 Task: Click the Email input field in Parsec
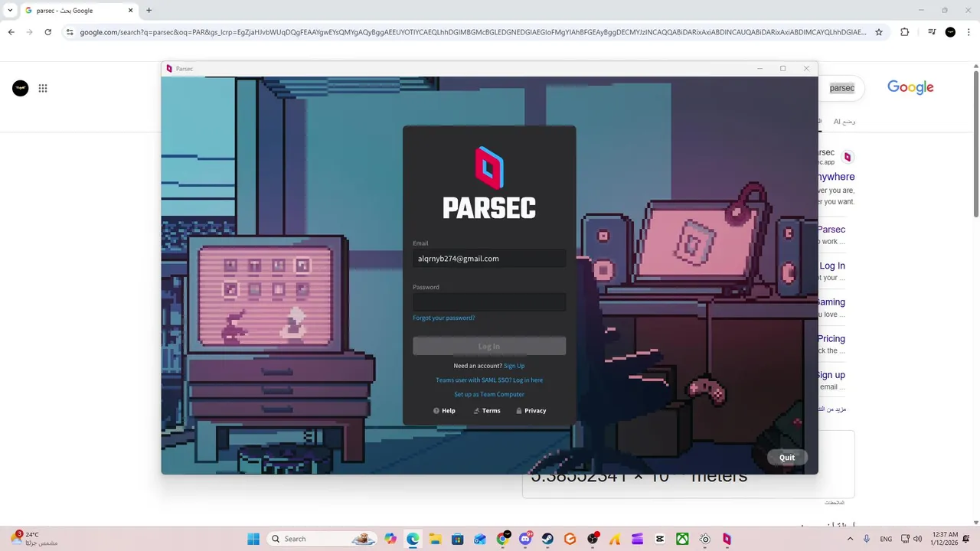pos(489,259)
